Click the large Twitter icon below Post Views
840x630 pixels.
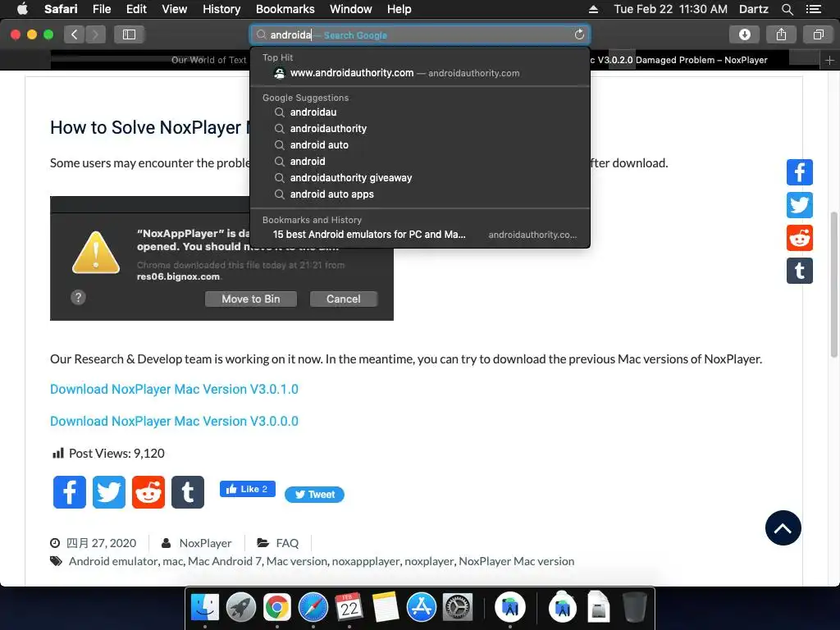(x=109, y=492)
